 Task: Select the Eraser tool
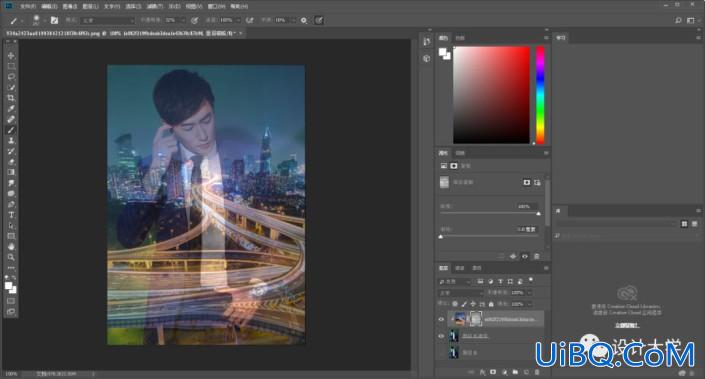[11, 161]
